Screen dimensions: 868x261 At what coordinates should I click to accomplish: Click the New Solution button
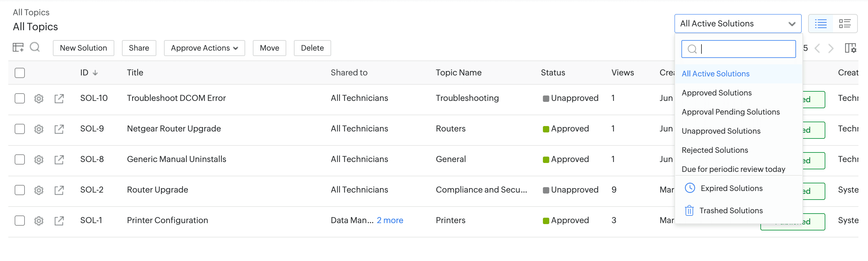[83, 48]
